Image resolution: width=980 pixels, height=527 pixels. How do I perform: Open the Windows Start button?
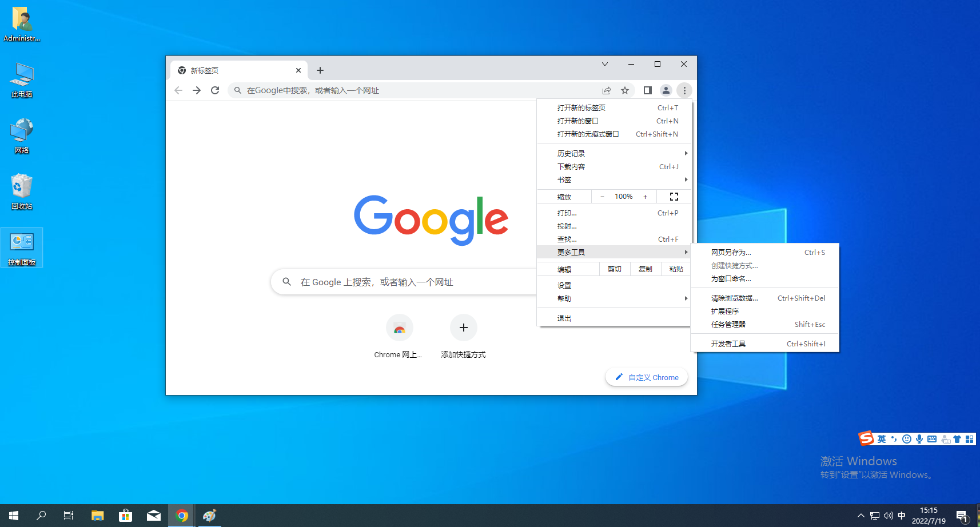[14, 516]
